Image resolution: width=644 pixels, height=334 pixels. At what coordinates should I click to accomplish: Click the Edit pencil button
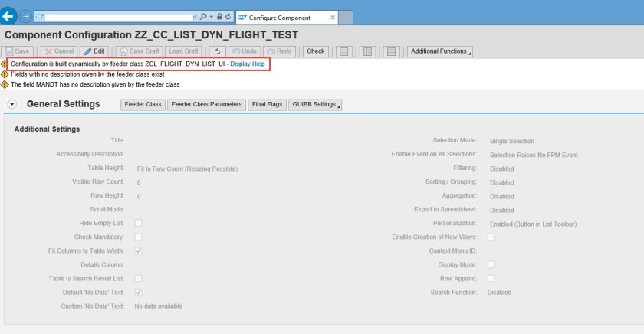tap(94, 51)
